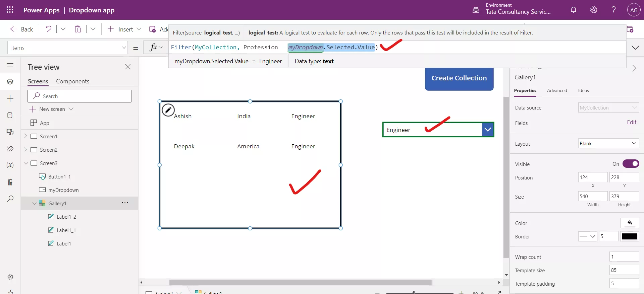The width and height of the screenshot is (644, 294).
Task: Close the Tree view panel
Action: 128,67
